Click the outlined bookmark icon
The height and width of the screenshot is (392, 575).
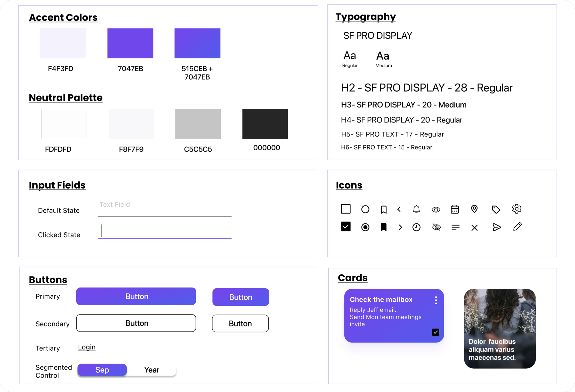pyautogui.click(x=383, y=209)
